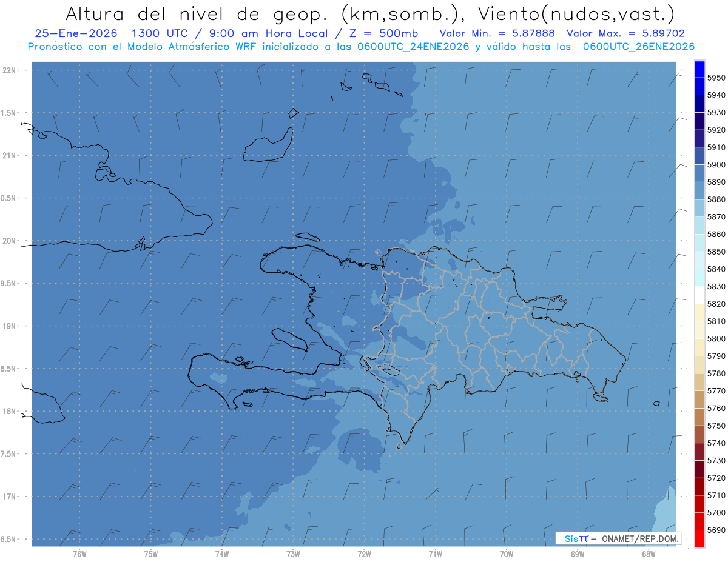
Task: Click the '69W' longitude label
Action: (578, 554)
